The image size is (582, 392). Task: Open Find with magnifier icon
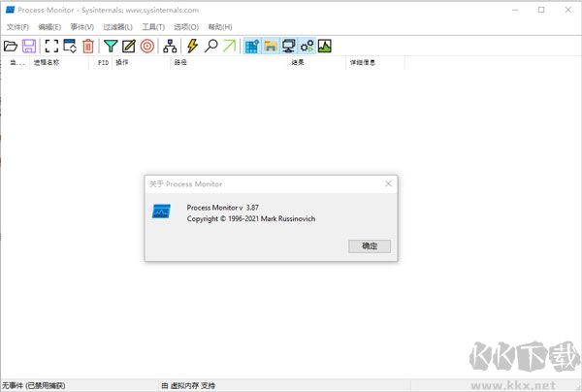(210, 46)
